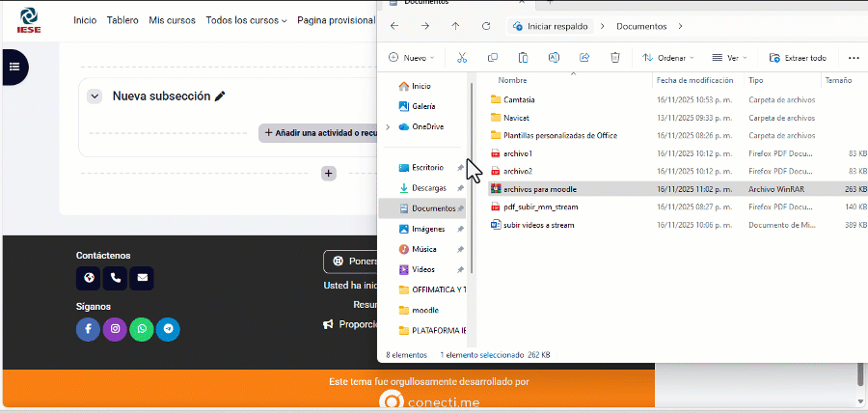Screen dimensions: 868x413
Task: Click the Delete trash icon in Explorer toolbar
Action: [615, 58]
